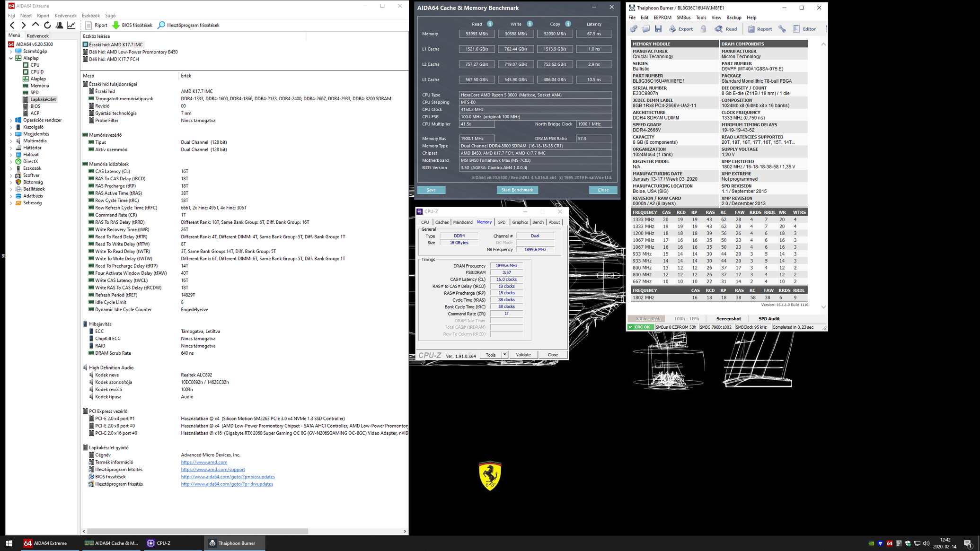This screenshot has width=980, height=551.
Task: Click AIDA64 up-level arrow icon
Action: [x=35, y=25]
